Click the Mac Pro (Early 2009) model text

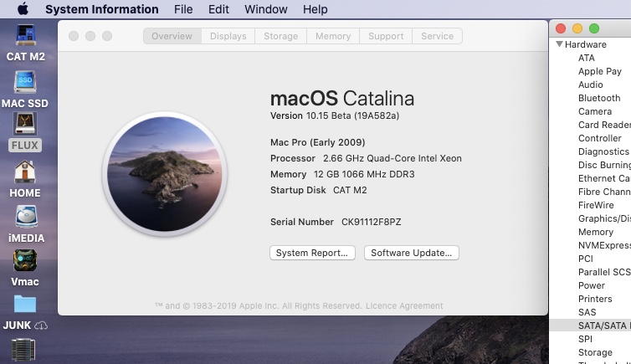pyautogui.click(x=317, y=142)
